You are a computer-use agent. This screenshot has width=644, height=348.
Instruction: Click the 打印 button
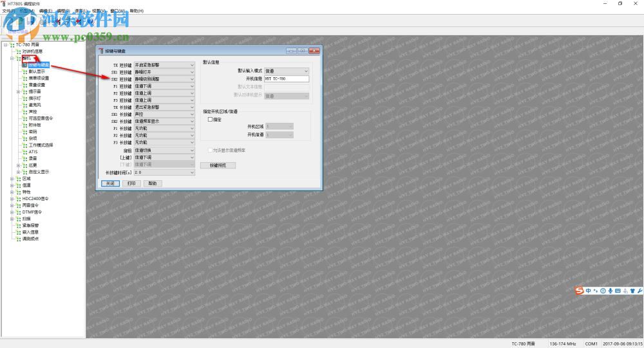131,183
